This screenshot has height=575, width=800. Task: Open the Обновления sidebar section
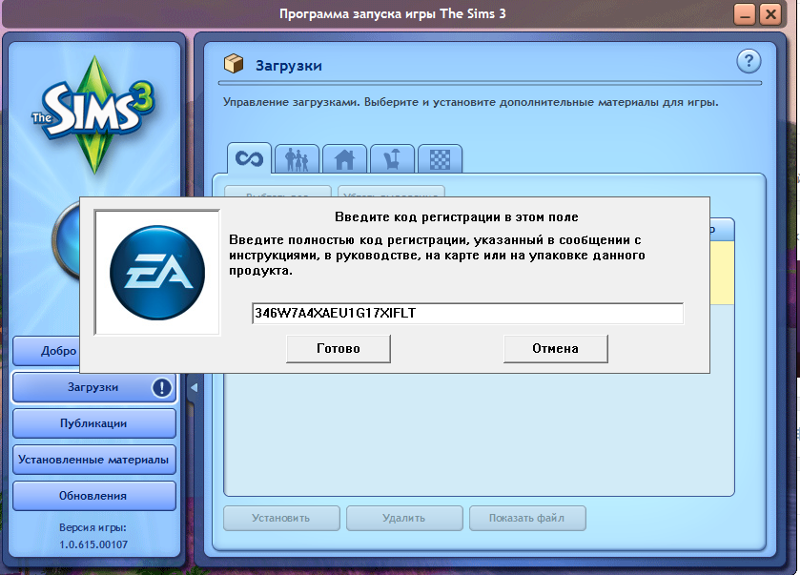tap(94, 496)
